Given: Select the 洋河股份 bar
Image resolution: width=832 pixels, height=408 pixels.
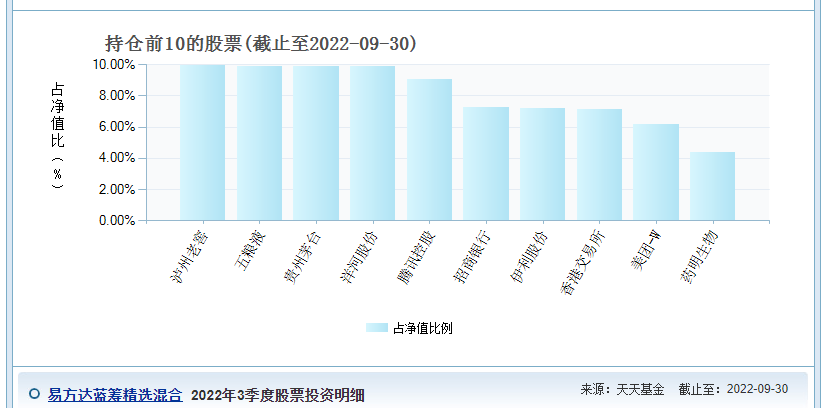Looking at the screenshot, I should tap(372, 143).
